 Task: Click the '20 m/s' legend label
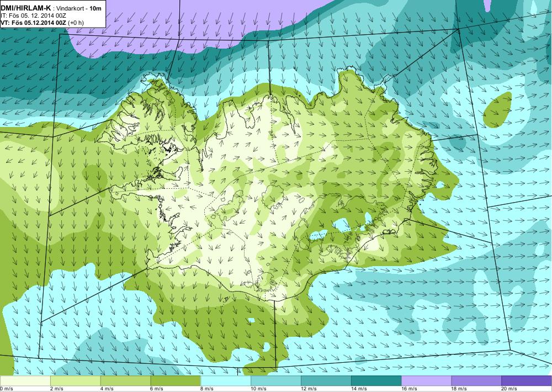509,389
